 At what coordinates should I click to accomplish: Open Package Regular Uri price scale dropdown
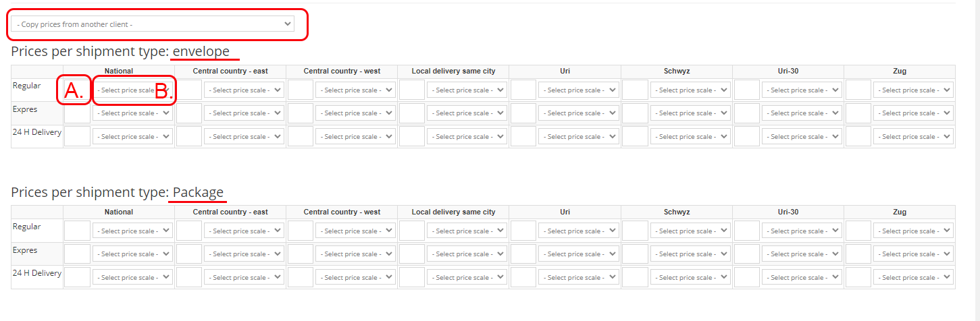click(579, 231)
